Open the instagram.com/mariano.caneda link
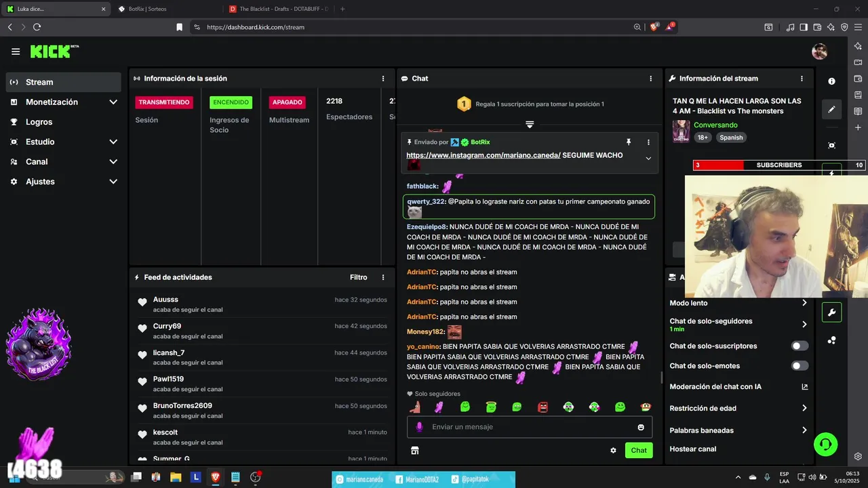 tap(484, 155)
